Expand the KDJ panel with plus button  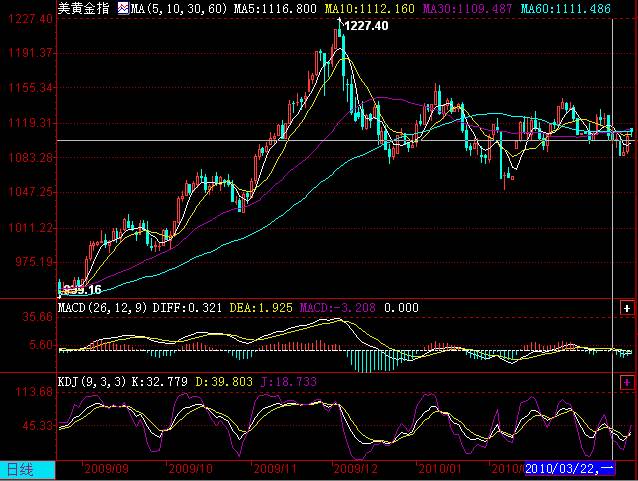(627, 383)
